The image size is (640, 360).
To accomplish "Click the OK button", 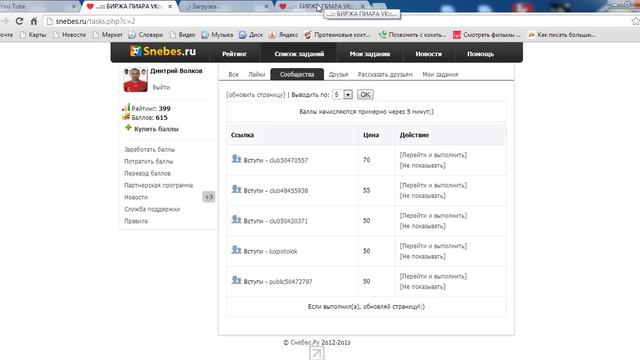I will 365,95.
